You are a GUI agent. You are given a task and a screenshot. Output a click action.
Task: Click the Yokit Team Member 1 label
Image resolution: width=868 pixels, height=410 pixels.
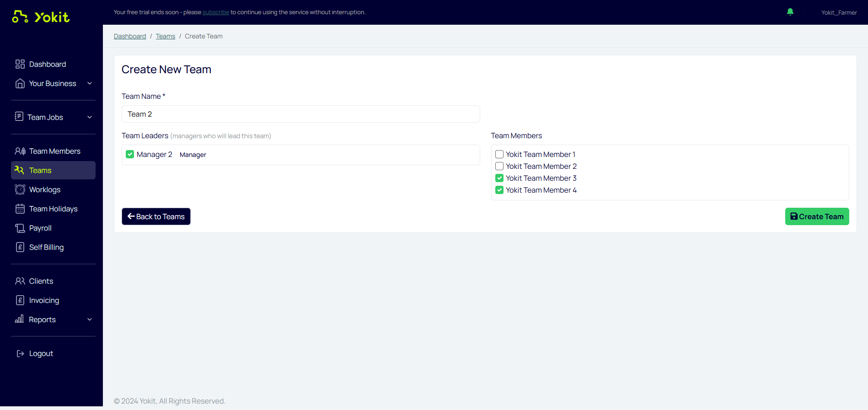(541, 154)
